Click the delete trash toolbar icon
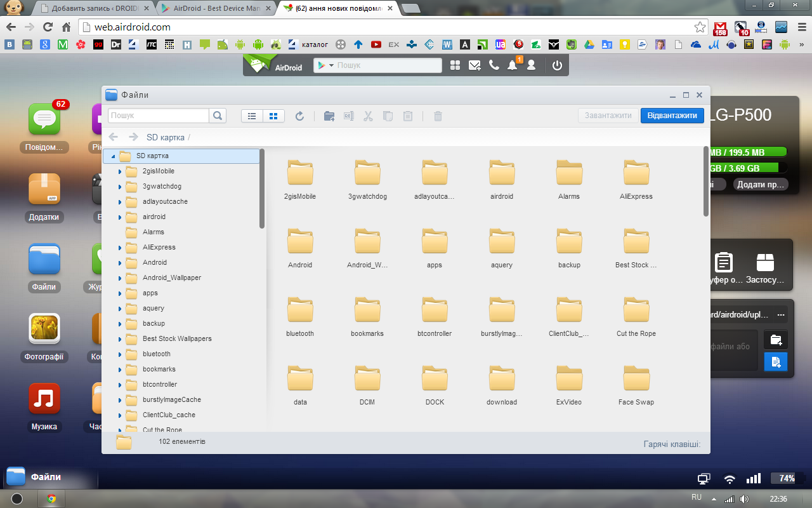Screen dimensions: 812x508 click(438, 116)
